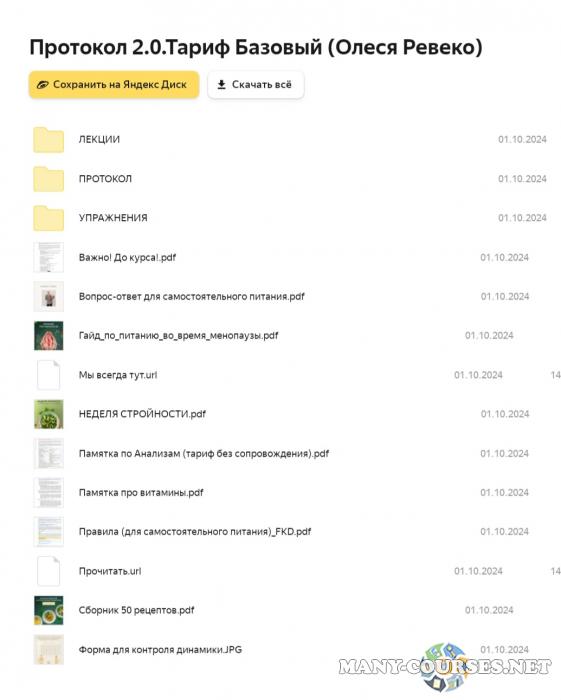Viewport: 561px width, 700px height.
Task: Select Памятка по Анализам PDF entry
Action: coord(204,454)
